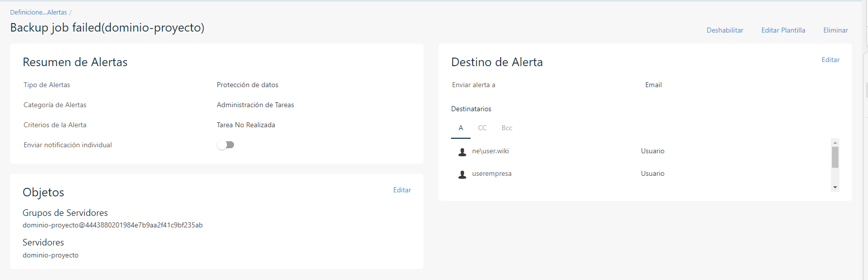Click Editar in the Objetos panel
The height and width of the screenshot is (280, 868).
402,190
